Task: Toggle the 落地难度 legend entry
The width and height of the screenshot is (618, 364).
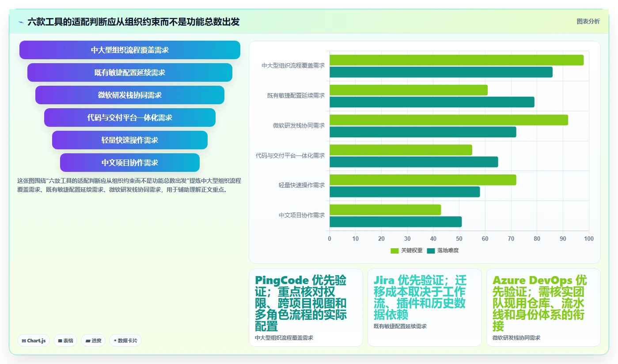Action: [x=443, y=250]
